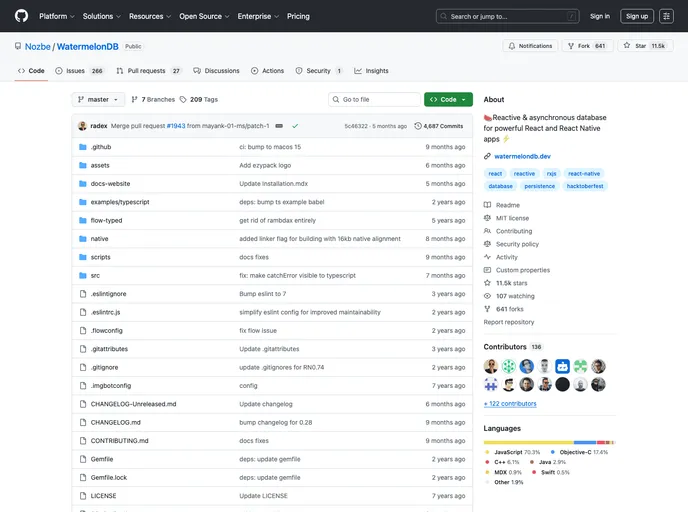Screen dimensions: 688x512
Task: Click the Sign up button
Action: pyautogui.click(x=637, y=16)
